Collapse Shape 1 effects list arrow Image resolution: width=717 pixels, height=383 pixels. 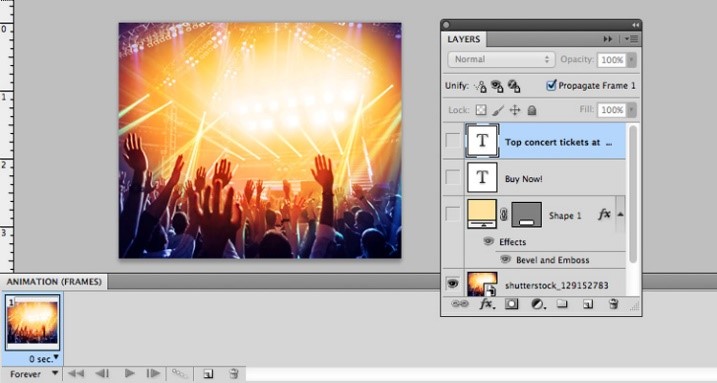[x=620, y=214]
